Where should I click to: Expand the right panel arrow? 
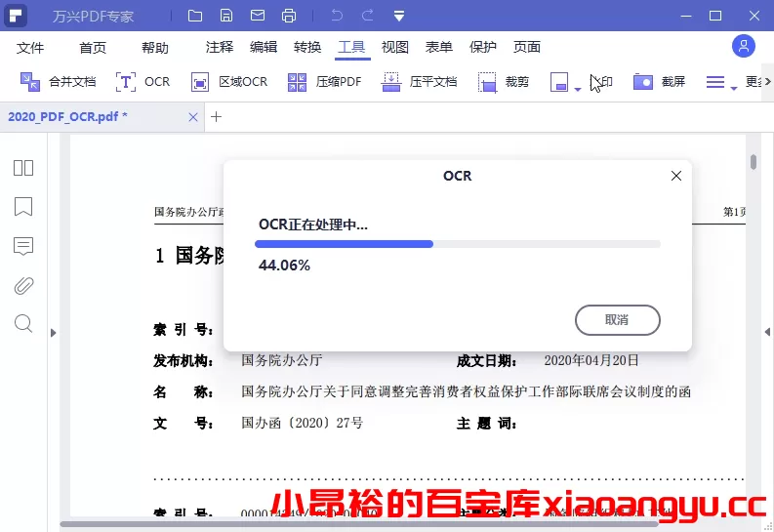pos(767,332)
